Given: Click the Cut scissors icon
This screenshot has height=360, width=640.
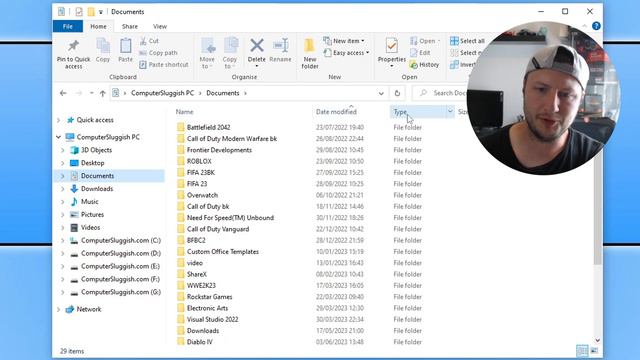Looking at the screenshot, I should click(143, 41).
